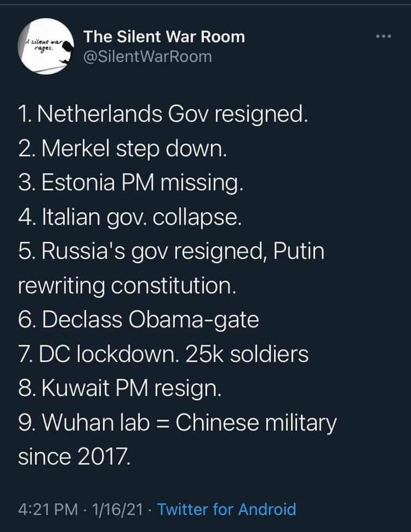Open the three-dot more options menu
The width and height of the screenshot is (411, 532).
point(383,37)
